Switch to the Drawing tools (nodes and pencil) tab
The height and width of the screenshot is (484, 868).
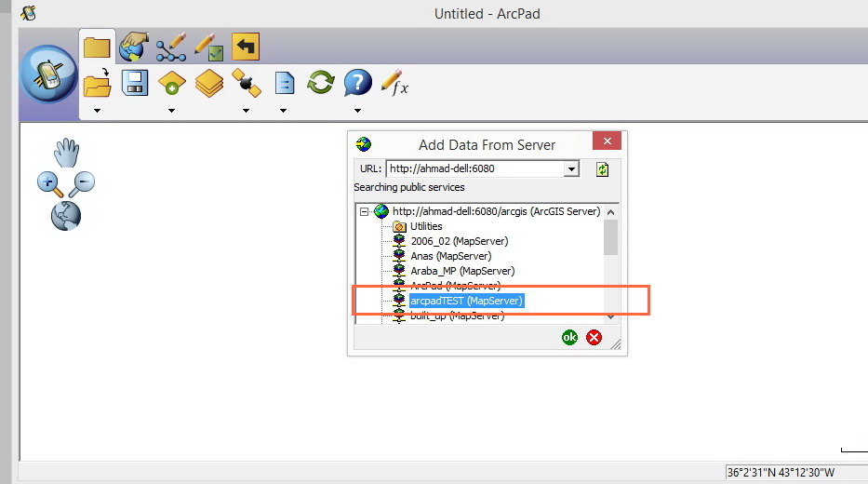170,47
